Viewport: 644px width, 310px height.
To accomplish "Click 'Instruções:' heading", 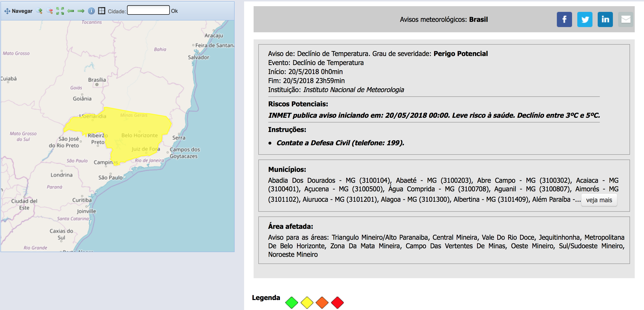I will tap(287, 130).
